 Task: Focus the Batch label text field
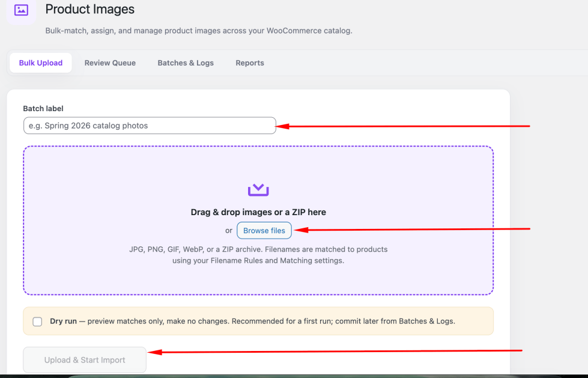tap(150, 126)
